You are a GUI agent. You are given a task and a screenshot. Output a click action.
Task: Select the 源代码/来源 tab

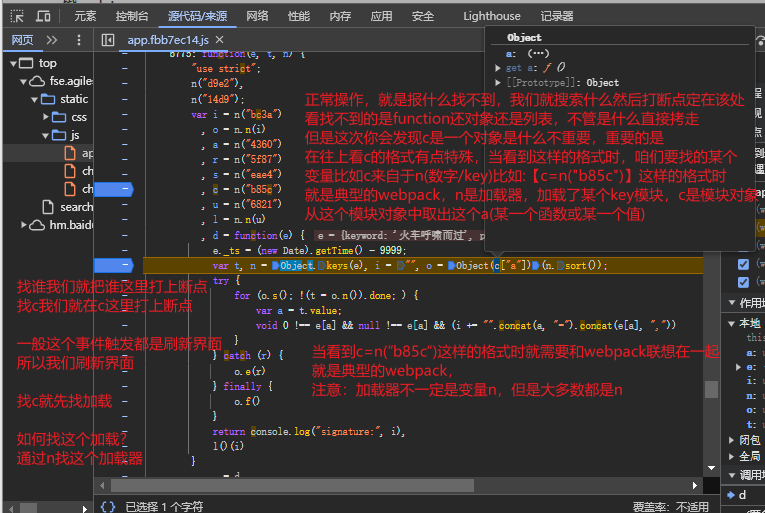click(x=198, y=16)
